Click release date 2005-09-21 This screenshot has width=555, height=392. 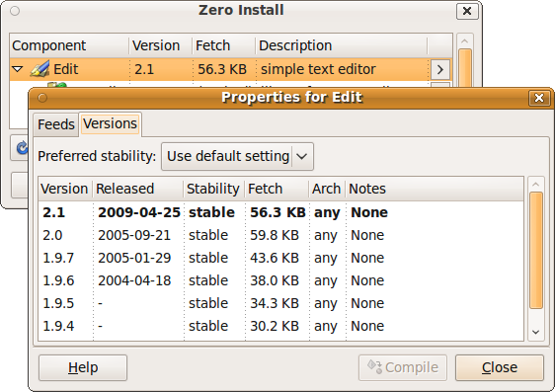134,235
